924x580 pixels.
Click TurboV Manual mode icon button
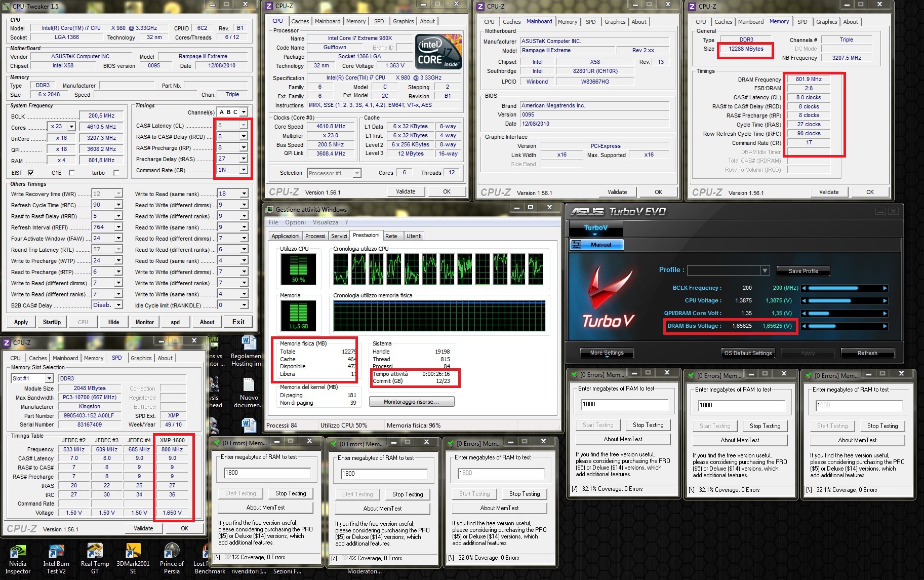(x=577, y=245)
